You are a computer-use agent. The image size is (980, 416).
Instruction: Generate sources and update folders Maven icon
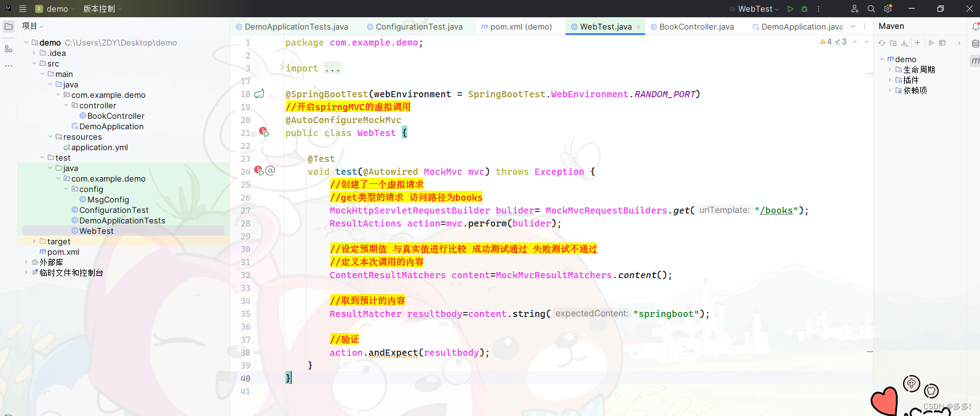point(893,43)
